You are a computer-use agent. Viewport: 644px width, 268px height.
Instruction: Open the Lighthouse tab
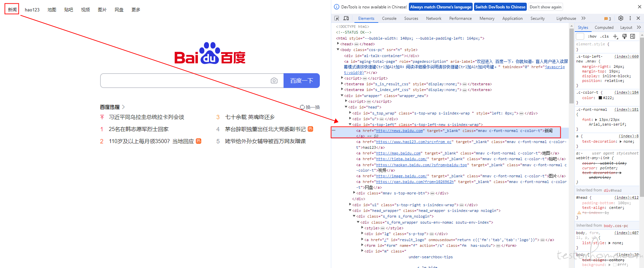pyautogui.click(x=566, y=18)
